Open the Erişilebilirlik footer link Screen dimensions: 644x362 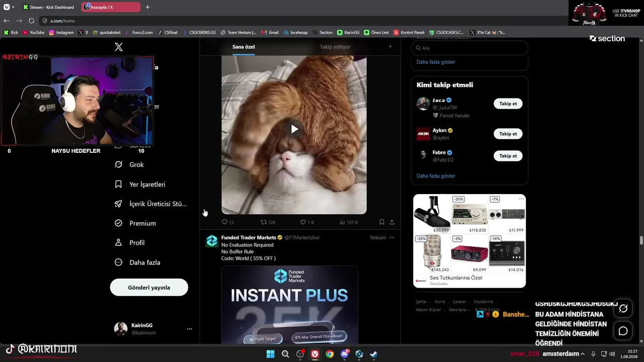484,302
